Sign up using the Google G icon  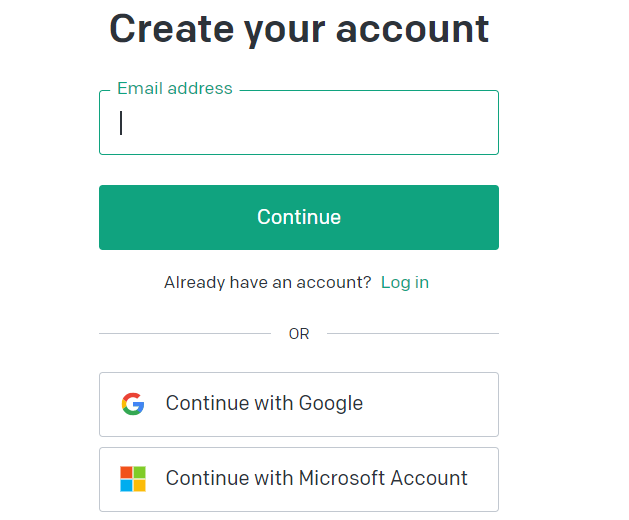(x=133, y=404)
